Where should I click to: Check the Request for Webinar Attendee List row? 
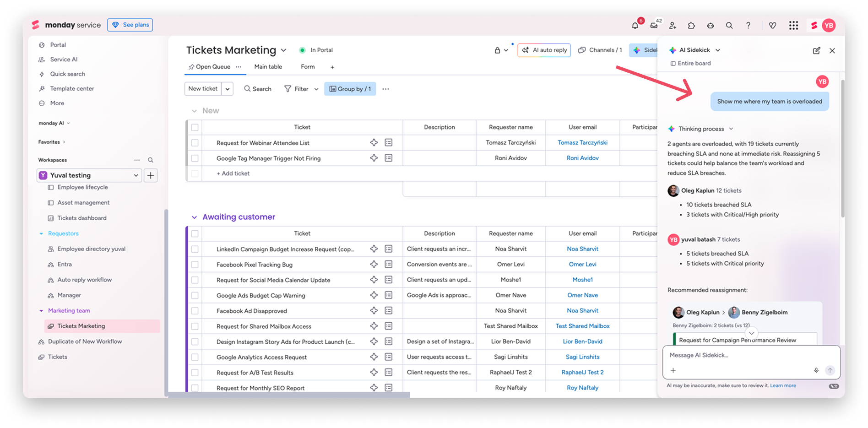[195, 143]
